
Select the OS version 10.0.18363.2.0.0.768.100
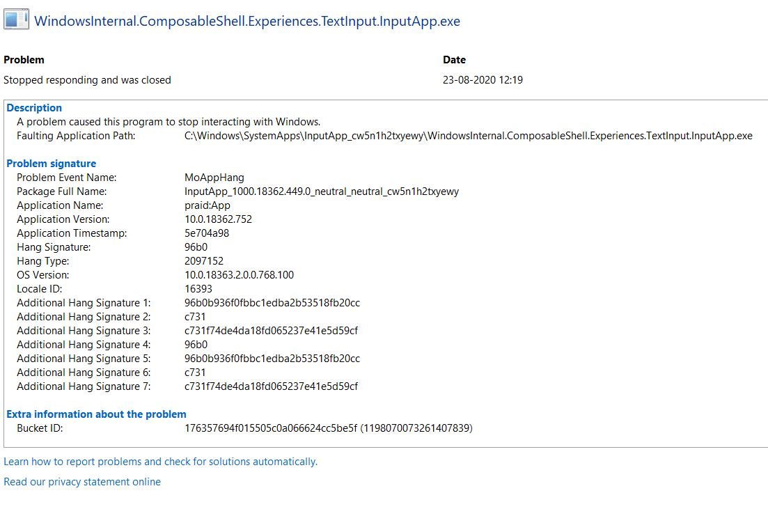tap(239, 275)
